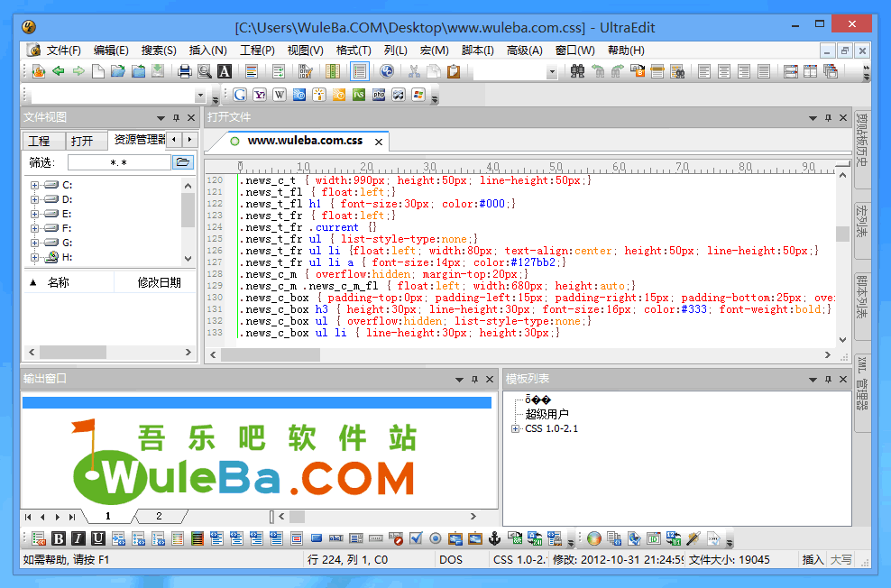Click the HTML checkbox insert icon

416,538
